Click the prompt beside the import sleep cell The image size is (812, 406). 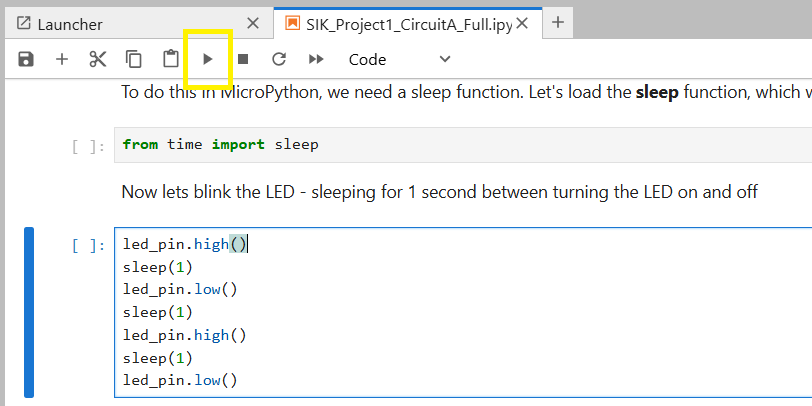[88, 146]
